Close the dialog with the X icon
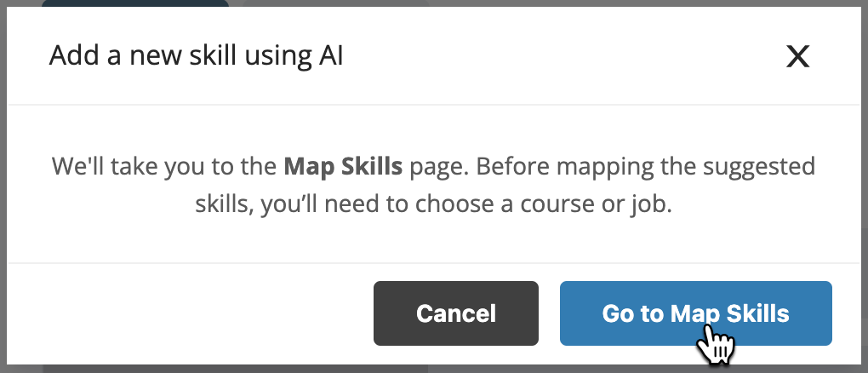868x373 pixels. click(797, 56)
